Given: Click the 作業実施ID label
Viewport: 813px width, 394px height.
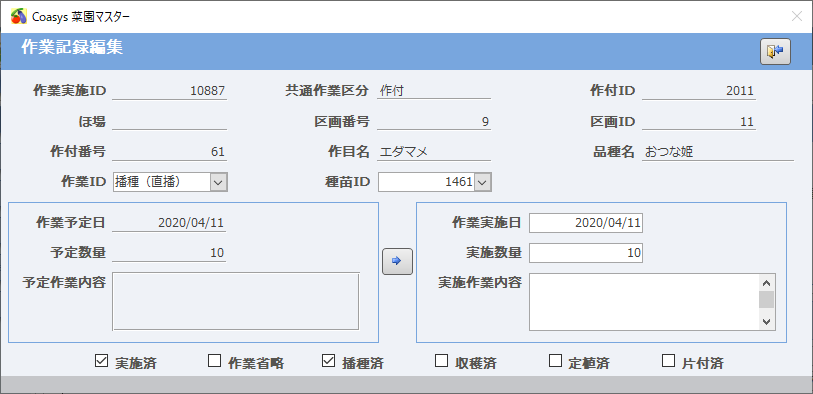Looking at the screenshot, I should (x=69, y=91).
